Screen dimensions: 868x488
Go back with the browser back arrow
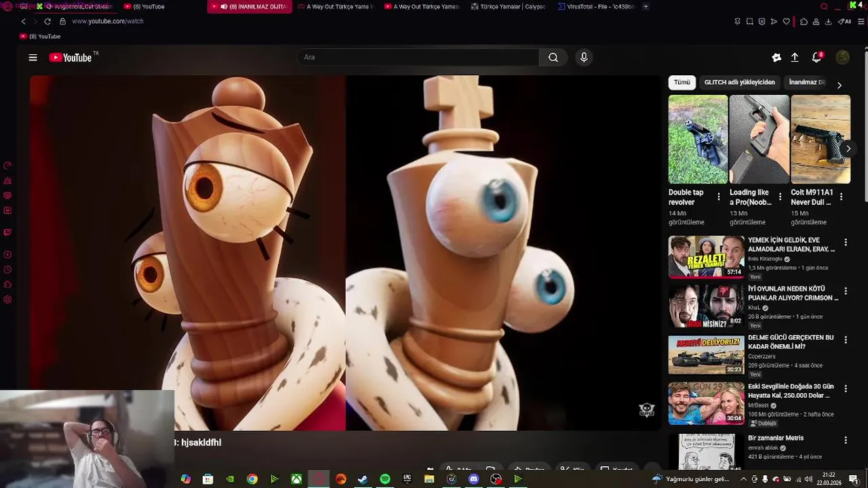(24, 22)
